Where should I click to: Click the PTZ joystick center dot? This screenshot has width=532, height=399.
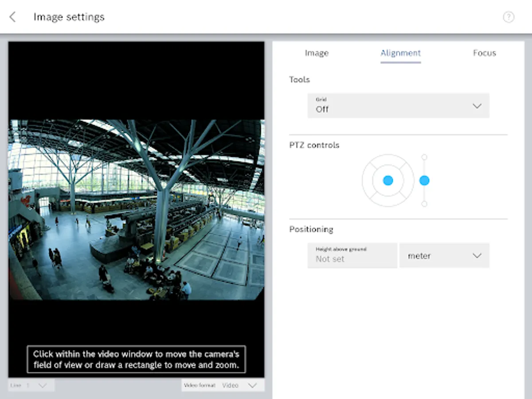coord(388,180)
